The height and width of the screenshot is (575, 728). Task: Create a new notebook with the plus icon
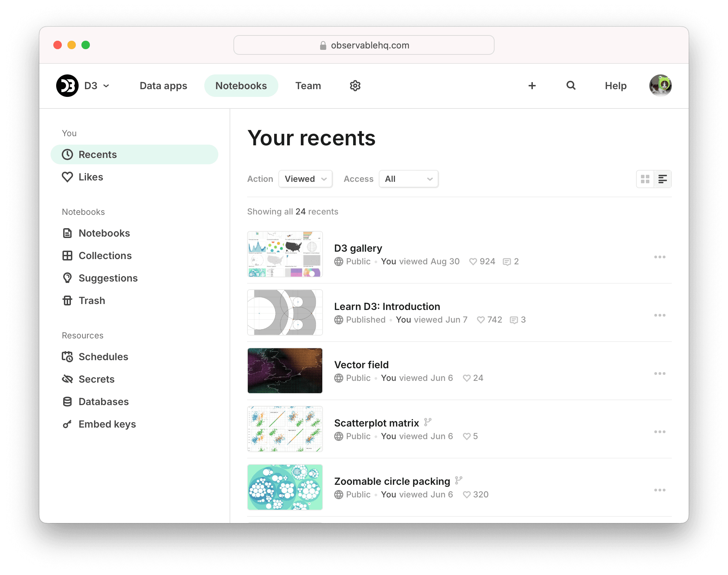(x=532, y=85)
